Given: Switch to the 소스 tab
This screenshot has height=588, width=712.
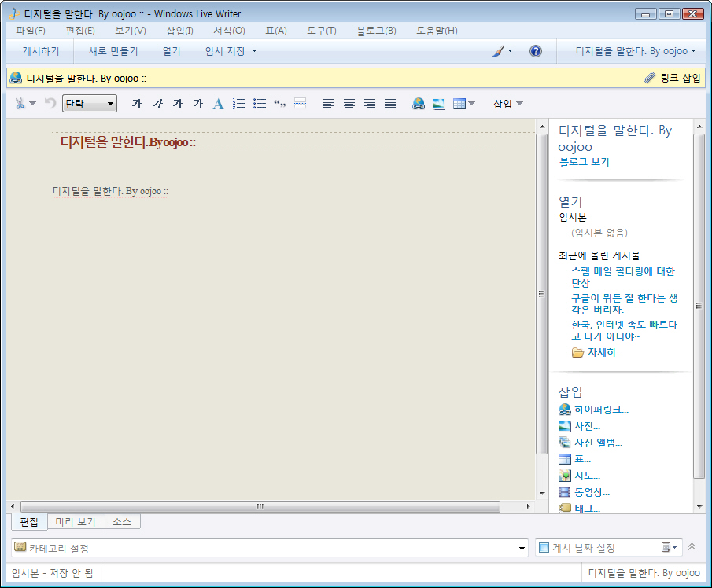Looking at the screenshot, I should 122,522.
